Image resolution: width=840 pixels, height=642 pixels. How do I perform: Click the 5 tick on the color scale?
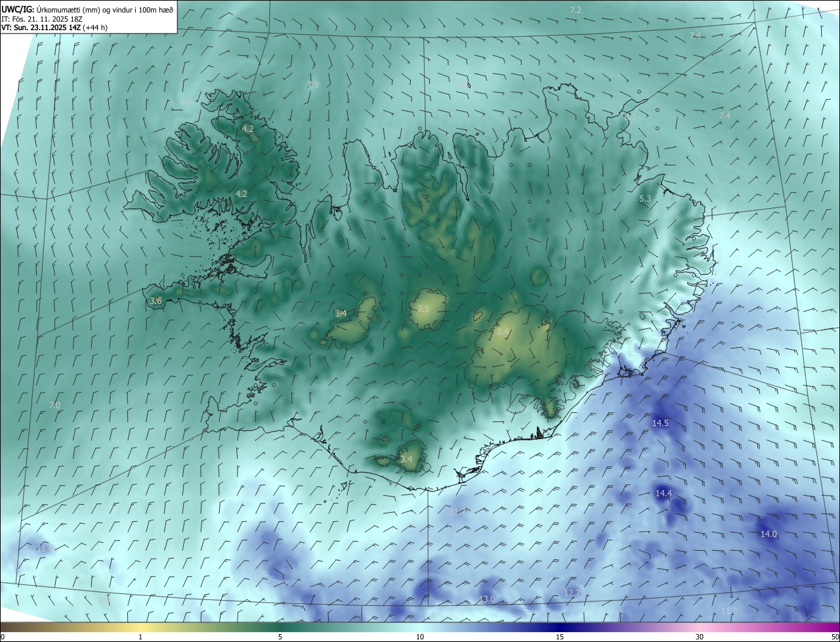click(x=280, y=637)
